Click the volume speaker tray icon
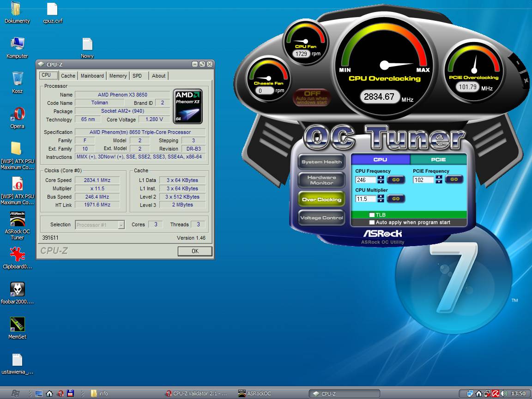 click(x=504, y=393)
